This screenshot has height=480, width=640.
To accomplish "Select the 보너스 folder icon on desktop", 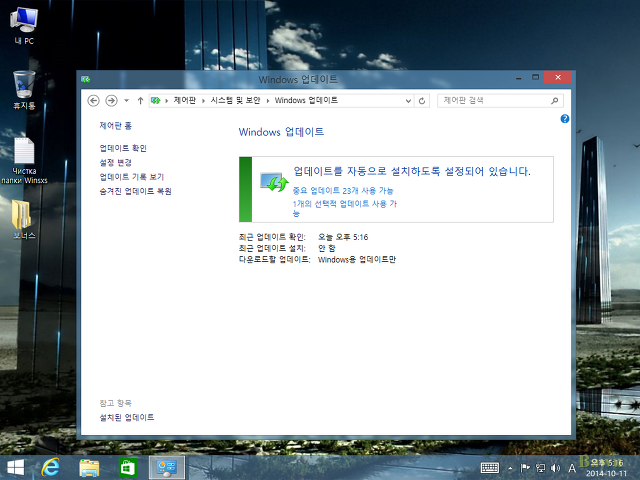I will click(x=24, y=219).
